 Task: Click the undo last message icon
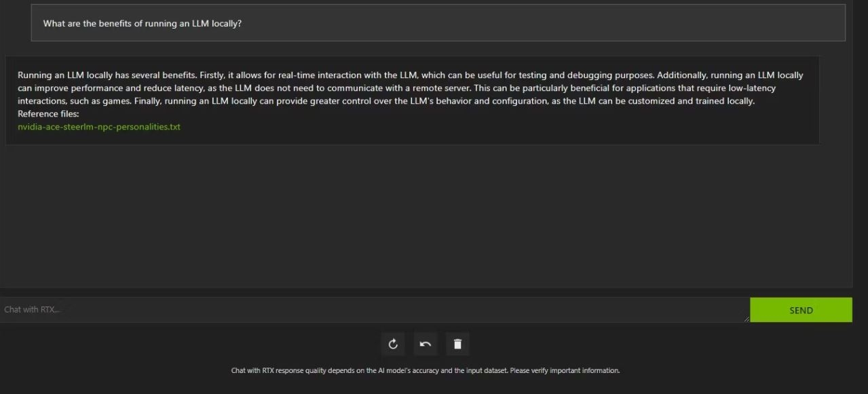[x=425, y=344]
